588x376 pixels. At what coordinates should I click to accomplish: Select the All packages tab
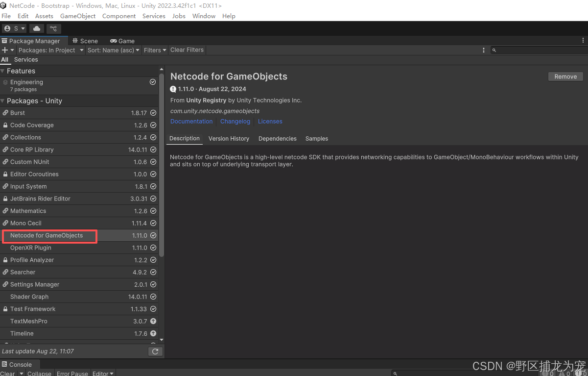pyautogui.click(x=5, y=60)
